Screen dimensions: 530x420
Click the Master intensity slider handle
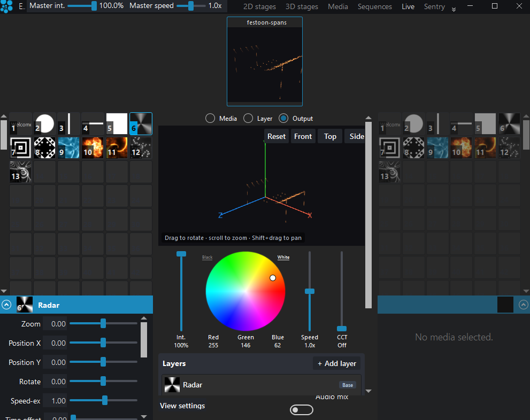coord(94,6)
